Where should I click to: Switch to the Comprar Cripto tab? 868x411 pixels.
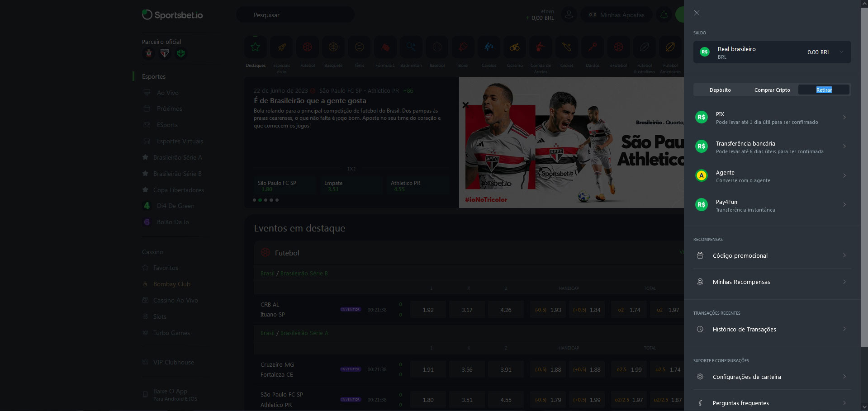coord(772,90)
